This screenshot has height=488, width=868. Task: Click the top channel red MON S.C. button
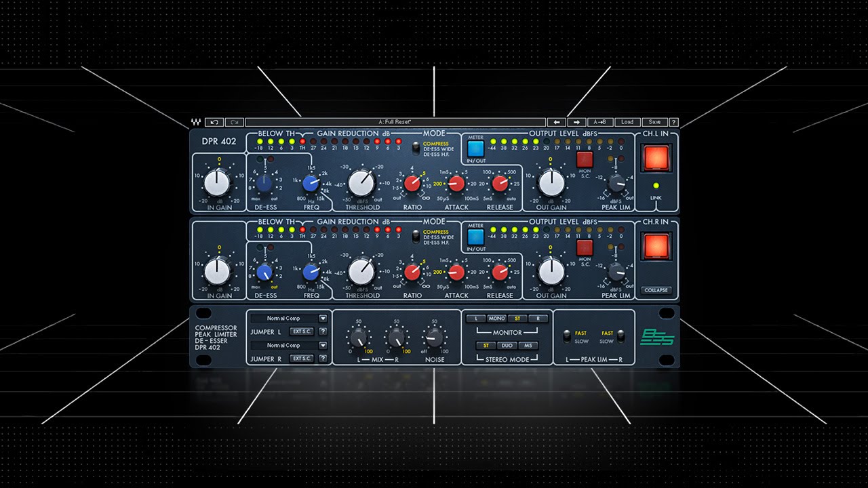(585, 159)
